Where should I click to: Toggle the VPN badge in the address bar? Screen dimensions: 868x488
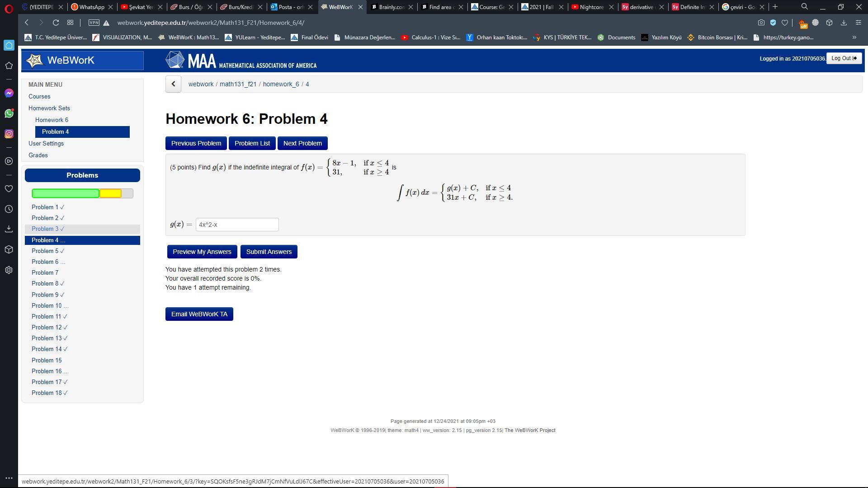click(94, 23)
